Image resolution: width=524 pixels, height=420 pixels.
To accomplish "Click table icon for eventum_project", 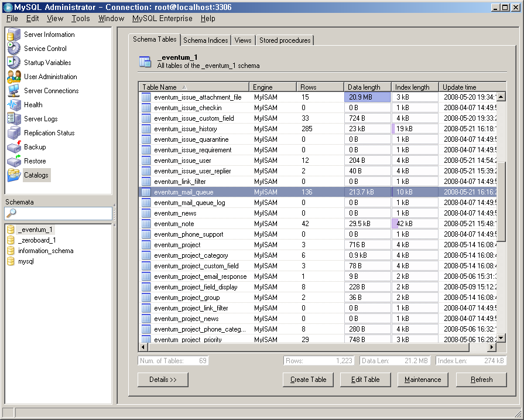I will click(146, 245).
